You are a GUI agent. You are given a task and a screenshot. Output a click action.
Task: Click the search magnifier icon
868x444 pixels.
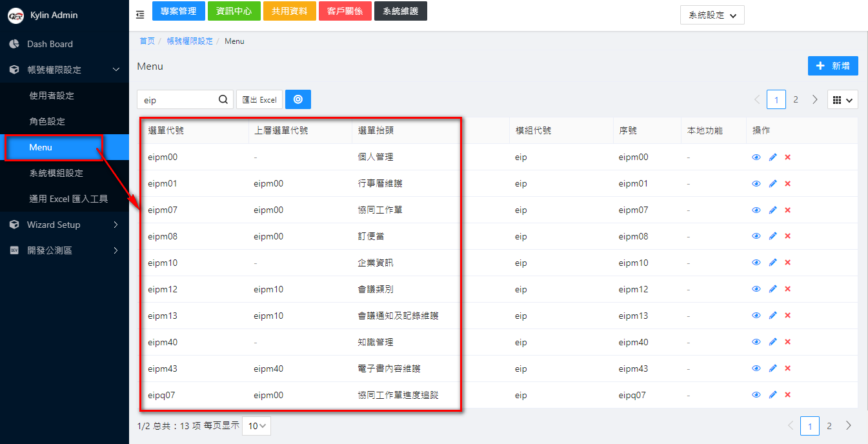click(x=223, y=99)
